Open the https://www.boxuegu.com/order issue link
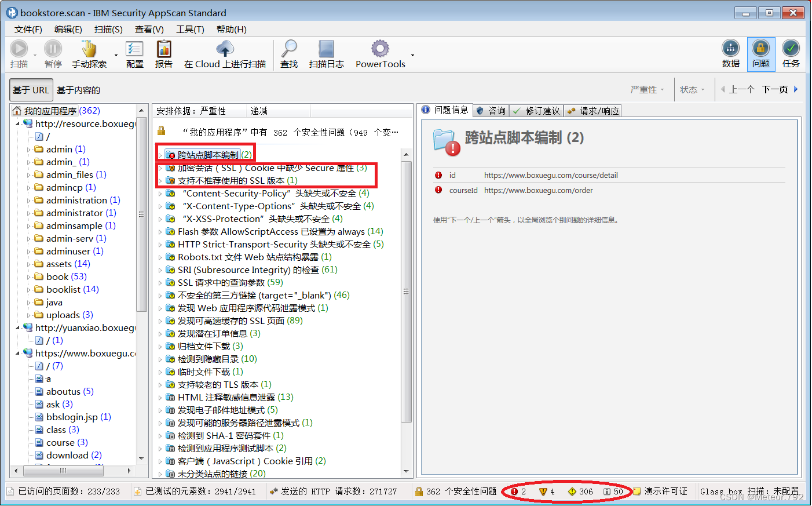Viewport: 812px width, 506px height. (x=538, y=190)
